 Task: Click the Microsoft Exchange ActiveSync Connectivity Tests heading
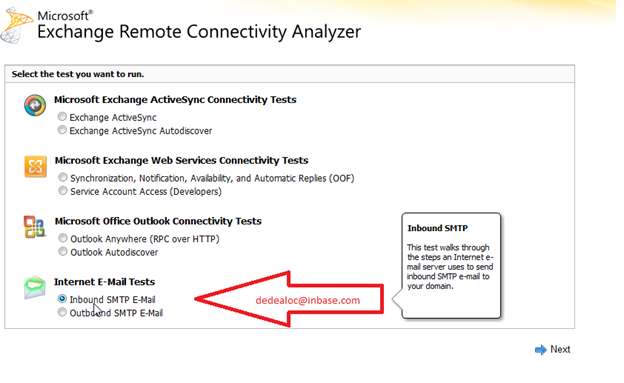[175, 100]
